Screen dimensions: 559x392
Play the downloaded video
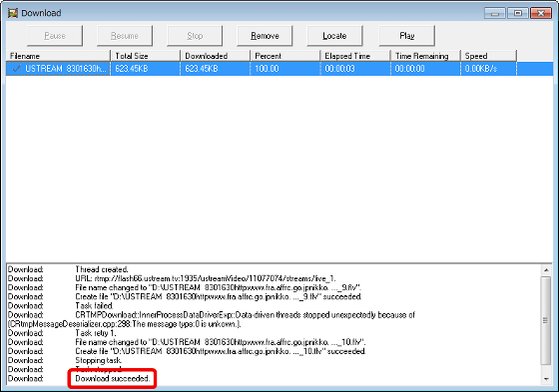[407, 36]
